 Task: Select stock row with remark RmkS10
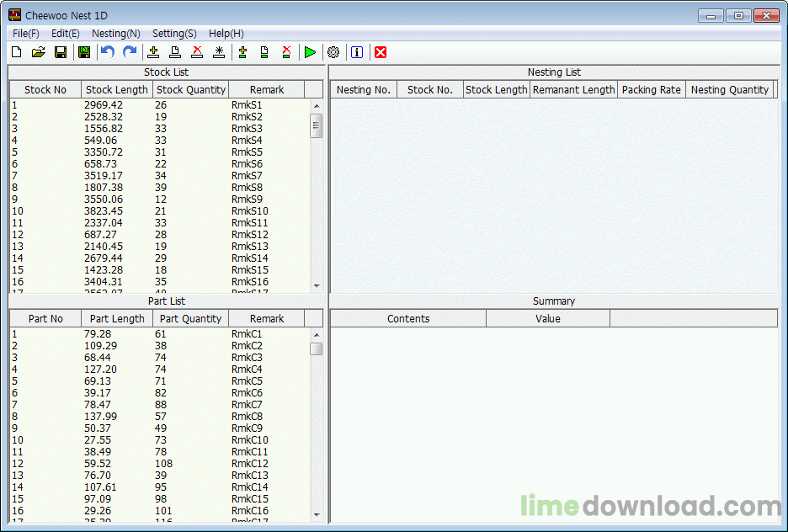tap(249, 211)
